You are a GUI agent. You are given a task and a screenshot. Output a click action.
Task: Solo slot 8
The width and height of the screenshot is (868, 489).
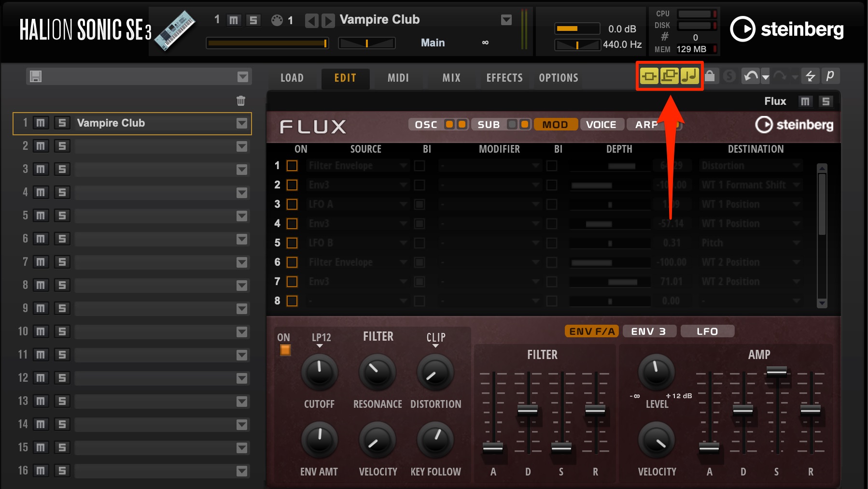(x=62, y=285)
